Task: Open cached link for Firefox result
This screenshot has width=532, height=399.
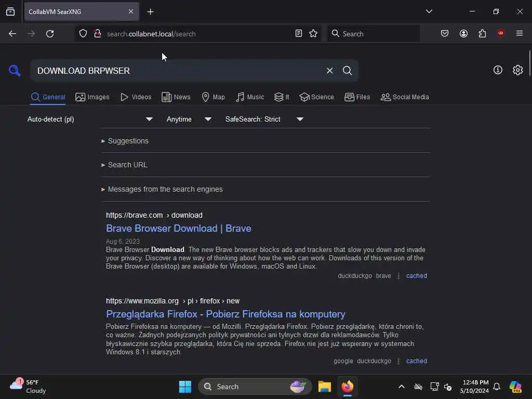Action: coord(417,361)
